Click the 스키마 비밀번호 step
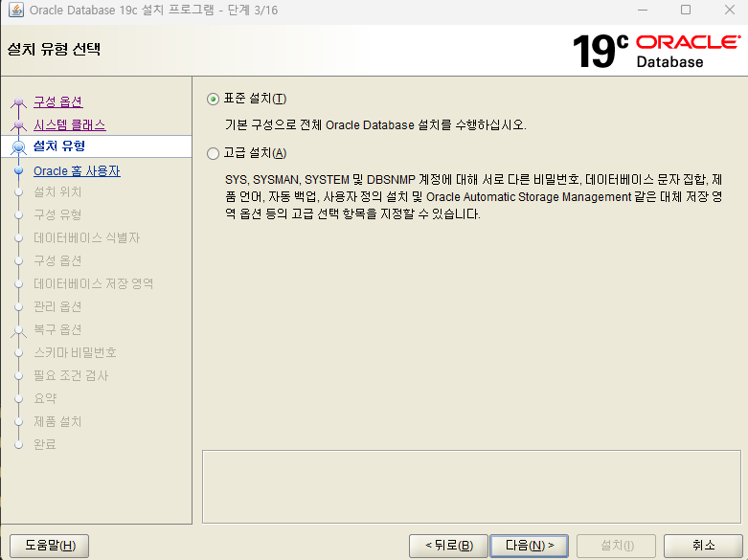Image resolution: width=748 pixels, height=560 pixels. click(75, 352)
